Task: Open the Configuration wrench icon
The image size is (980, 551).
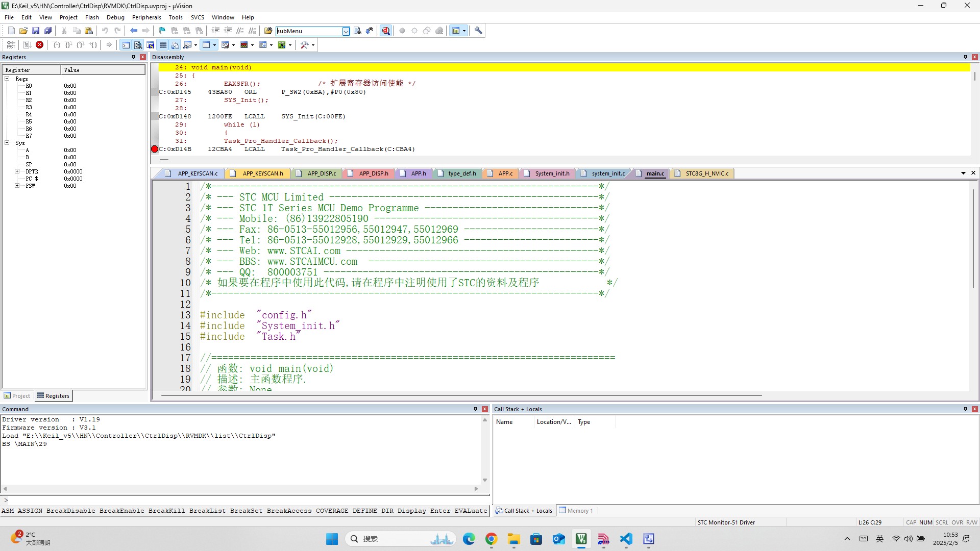Action: point(478,31)
